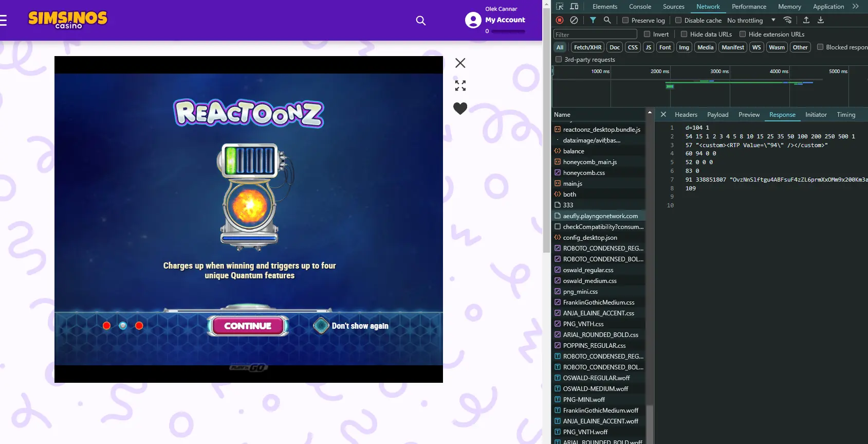This screenshot has width=868, height=444.
Task: Toggle the network filter funnel icon
Action: coord(593,20)
